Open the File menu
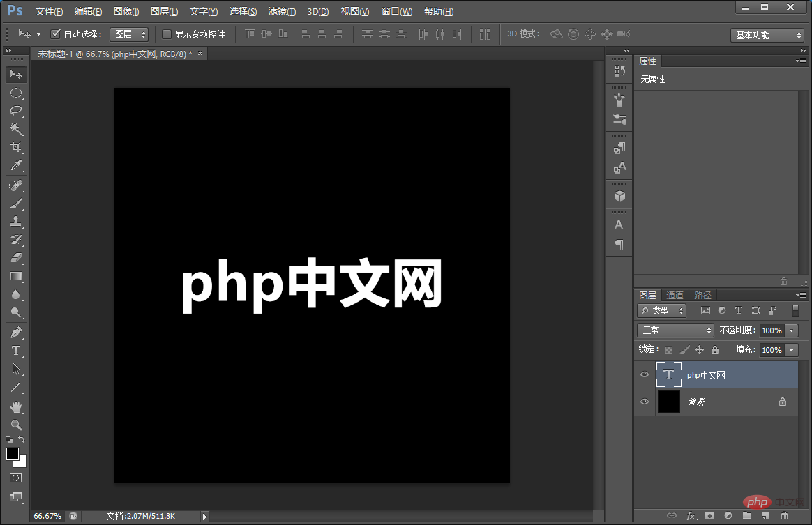812x525 pixels. (x=50, y=11)
